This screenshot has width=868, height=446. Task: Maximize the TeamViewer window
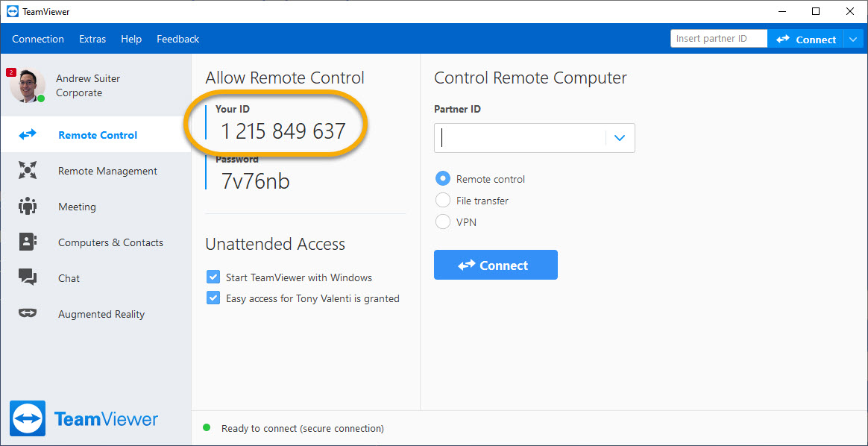[x=815, y=11]
